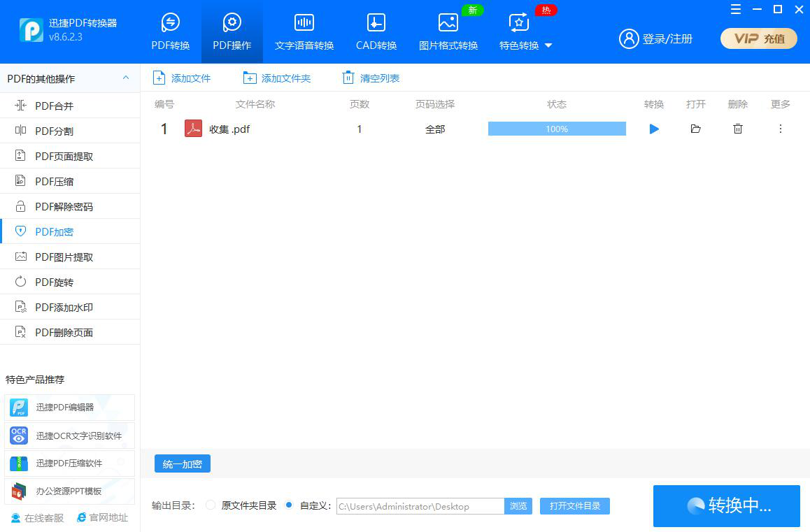Open 登录/注册 link
The image size is (810, 532).
(x=667, y=38)
